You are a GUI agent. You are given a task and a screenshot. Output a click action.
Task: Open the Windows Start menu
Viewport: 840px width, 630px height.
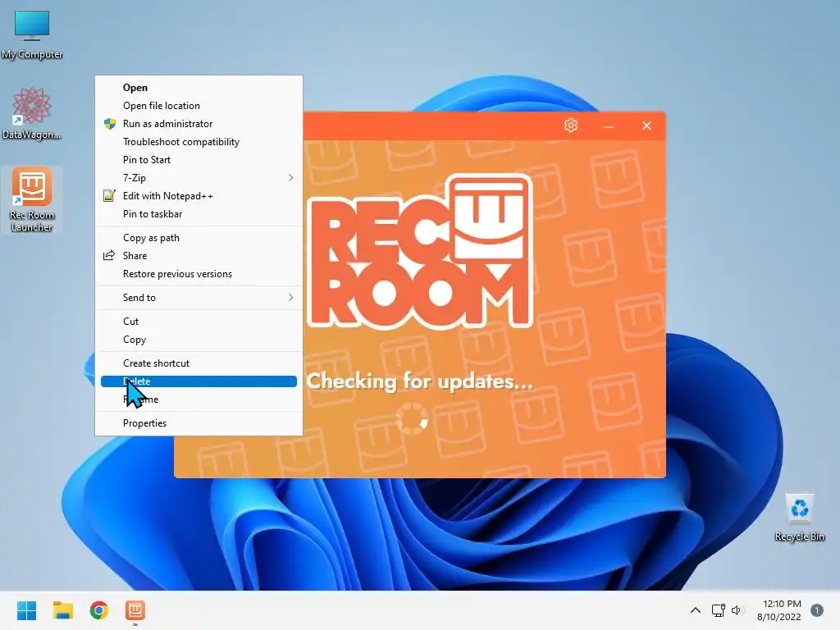tap(26, 610)
